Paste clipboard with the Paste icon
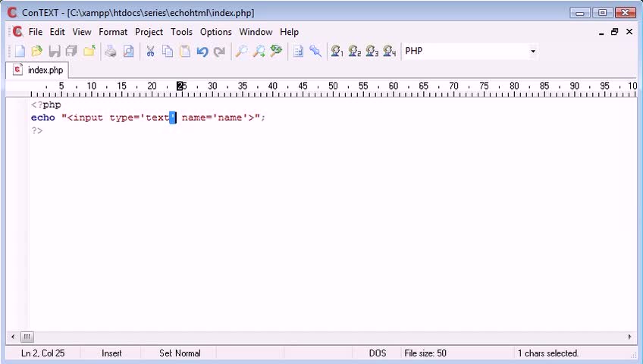Image resolution: width=643 pixels, height=364 pixels. (x=185, y=52)
